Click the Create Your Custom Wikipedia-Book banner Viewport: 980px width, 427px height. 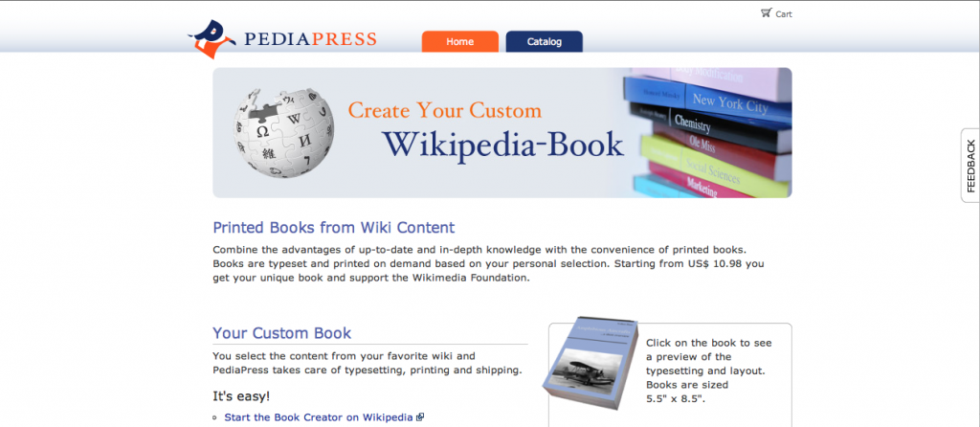pos(501,132)
